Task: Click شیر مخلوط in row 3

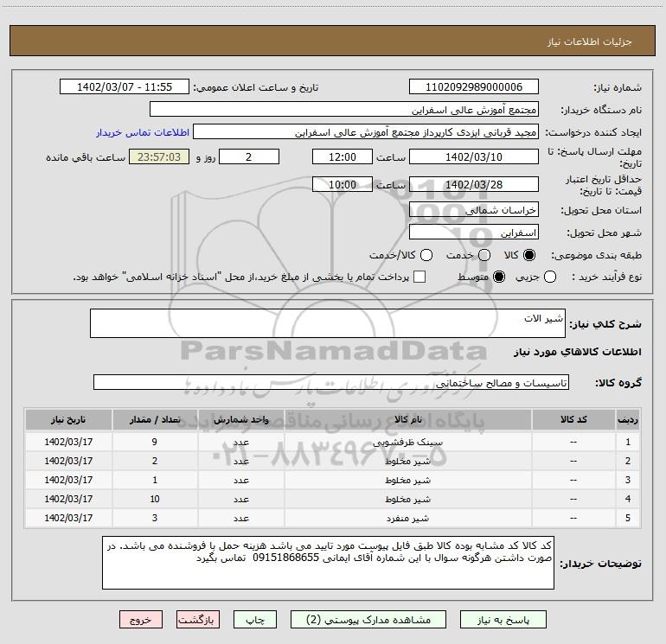Action: tap(407, 480)
